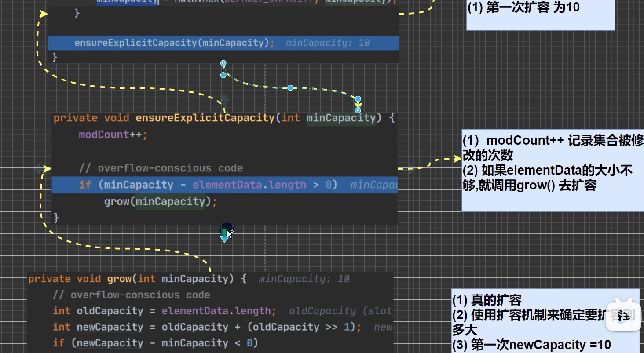Click the yellow arrowhead pointing at modCount++ note
This screenshot has height=353, width=644.
click(x=457, y=159)
